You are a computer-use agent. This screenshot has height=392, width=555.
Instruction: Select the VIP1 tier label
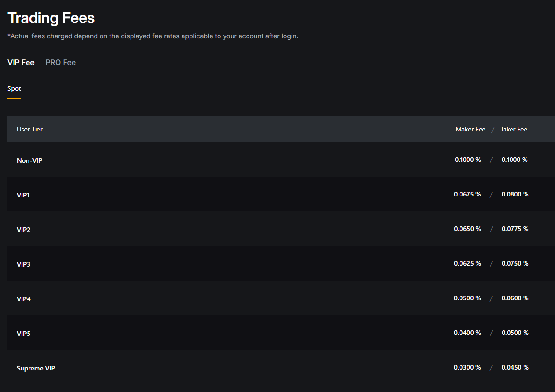coord(23,195)
